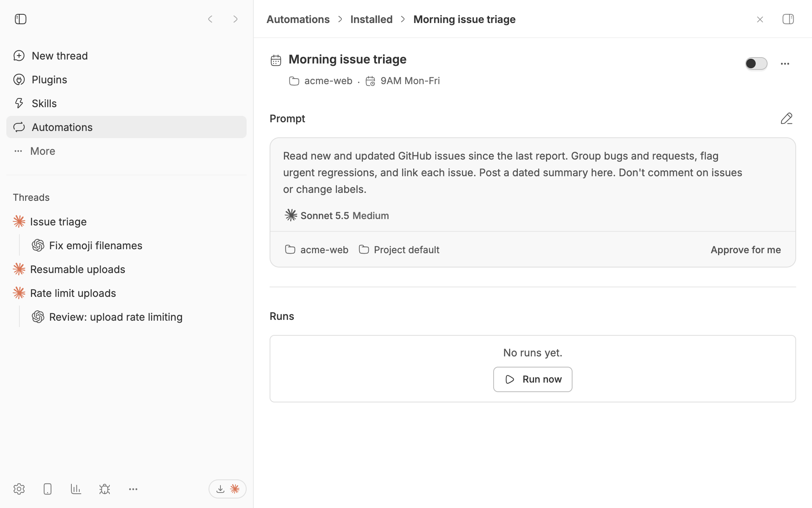Click the download update pill icon

click(228, 489)
